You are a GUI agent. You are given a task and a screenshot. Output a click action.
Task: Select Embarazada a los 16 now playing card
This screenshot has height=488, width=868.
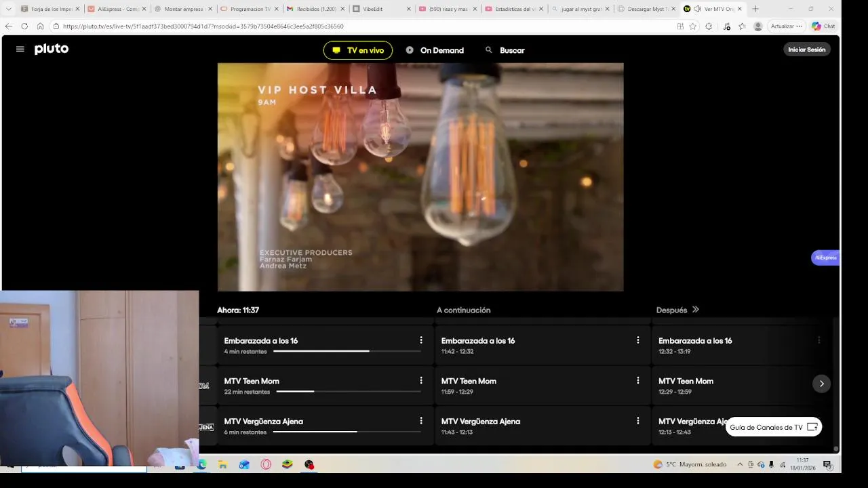[x=325, y=346]
